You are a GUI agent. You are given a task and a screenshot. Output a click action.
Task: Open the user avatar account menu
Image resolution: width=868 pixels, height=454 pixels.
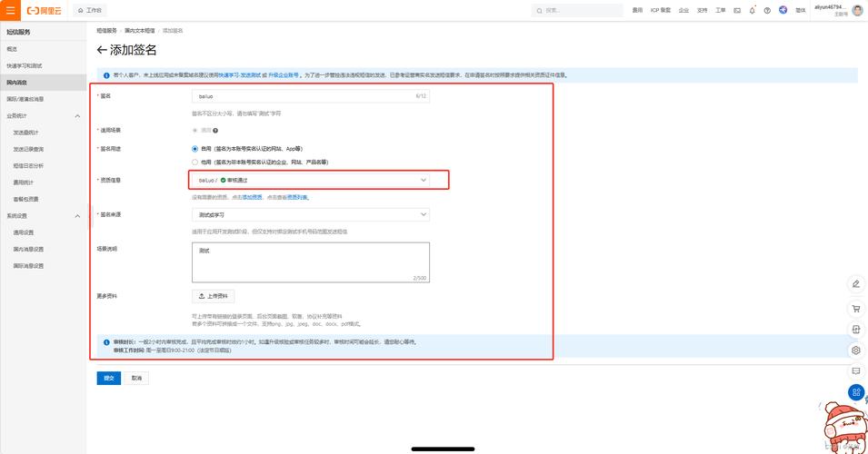(857, 10)
